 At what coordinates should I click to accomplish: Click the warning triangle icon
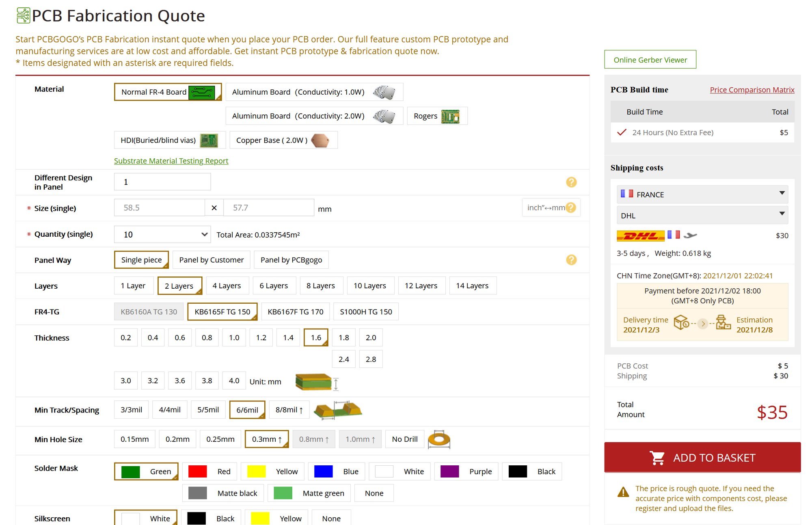[x=623, y=492]
